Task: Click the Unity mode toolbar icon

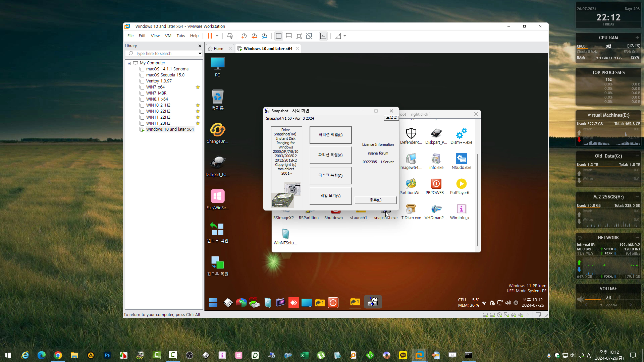Action: coord(309,36)
